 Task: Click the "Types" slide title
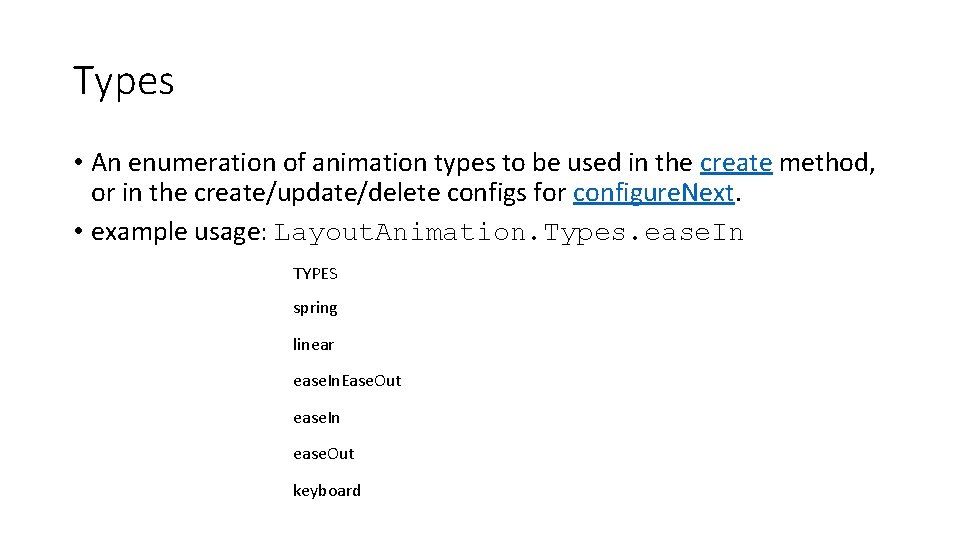point(124,81)
